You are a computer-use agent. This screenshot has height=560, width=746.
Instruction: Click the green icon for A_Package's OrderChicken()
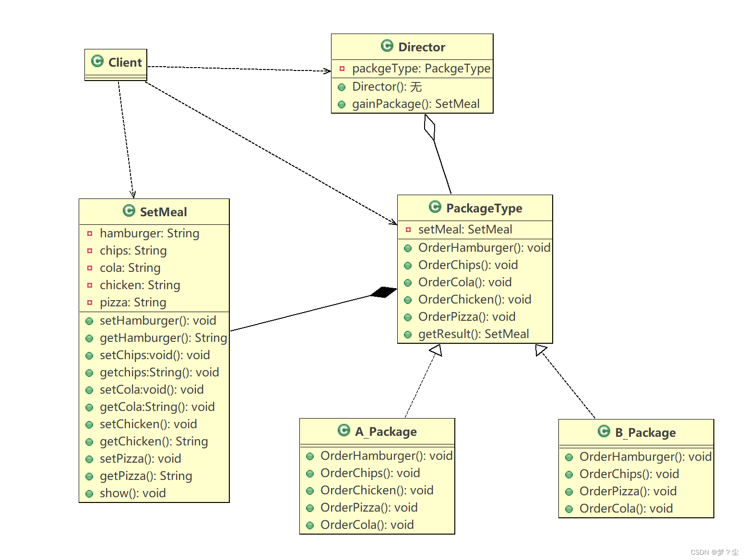pyautogui.click(x=310, y=491)
